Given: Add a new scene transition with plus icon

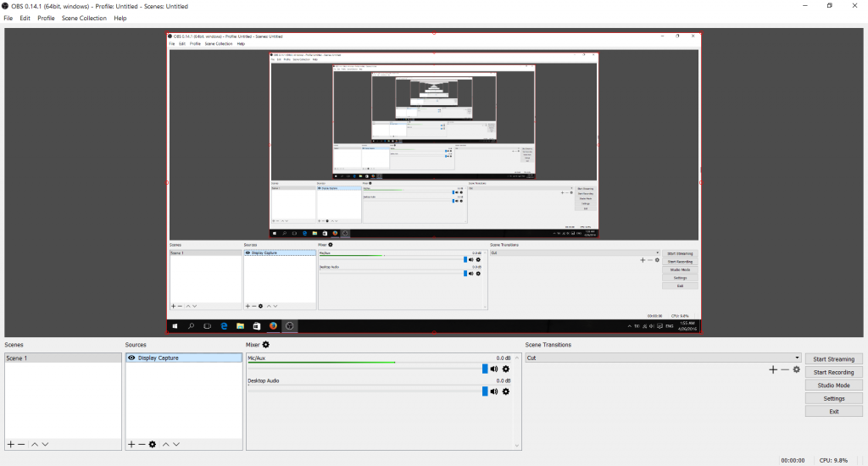Looking at the screenshot, I should pyautogui.click(x=772, y=369).
